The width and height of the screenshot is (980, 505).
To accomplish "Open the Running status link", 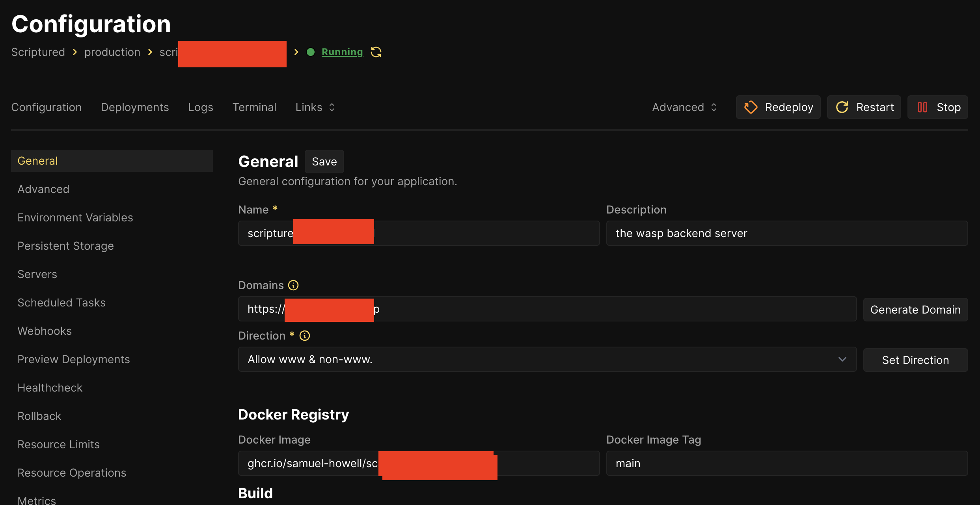I will tap(342, 52).
